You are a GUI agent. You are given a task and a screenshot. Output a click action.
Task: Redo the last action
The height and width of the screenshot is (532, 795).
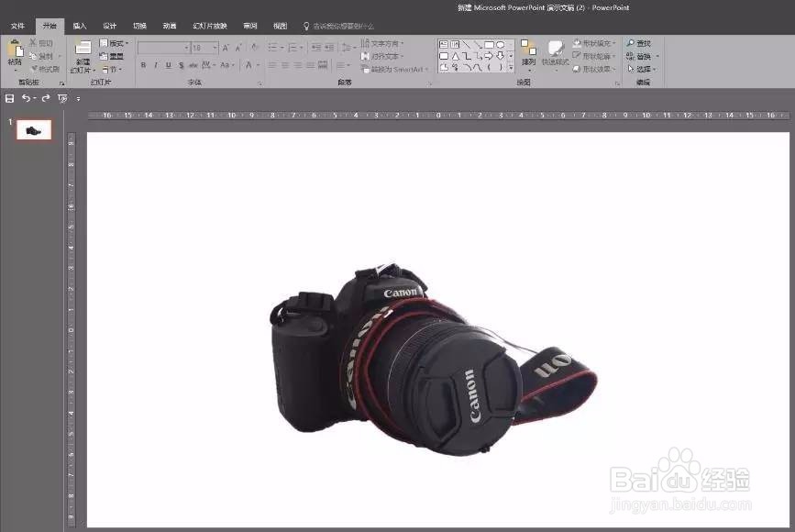click(x=46, y=98)
